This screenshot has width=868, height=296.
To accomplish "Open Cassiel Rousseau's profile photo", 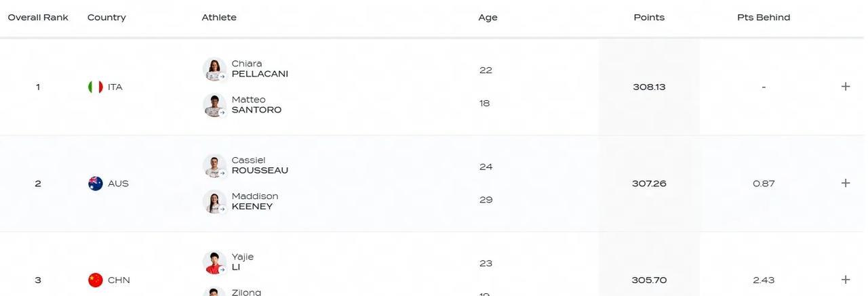I will 214,166.
